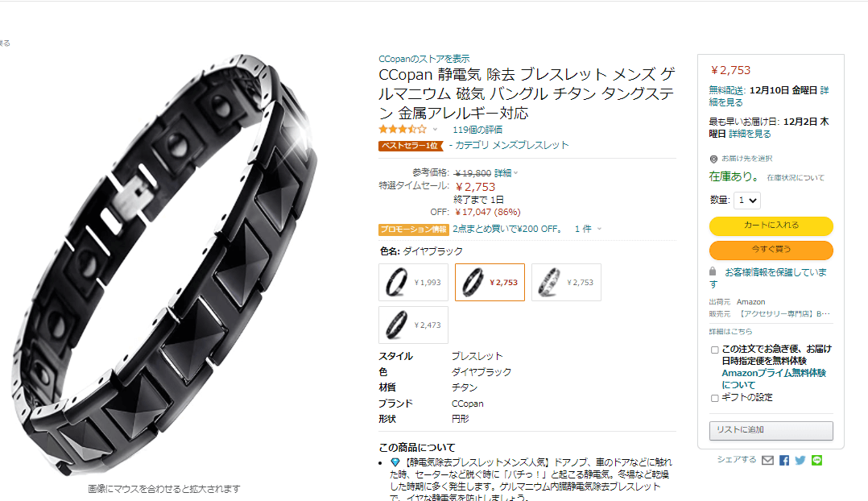
Task: Click the delivery location pin icon
Action: point(713,159)
